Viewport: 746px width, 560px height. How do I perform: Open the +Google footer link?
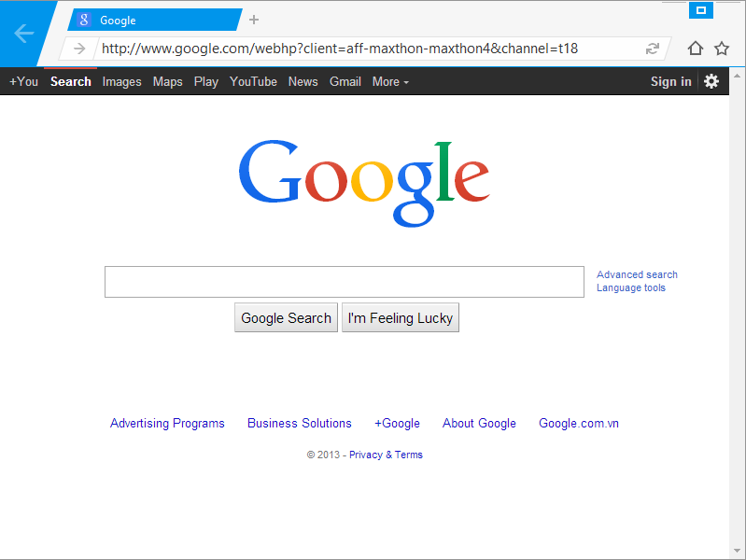pyautogui.click(x=397, y=423)
